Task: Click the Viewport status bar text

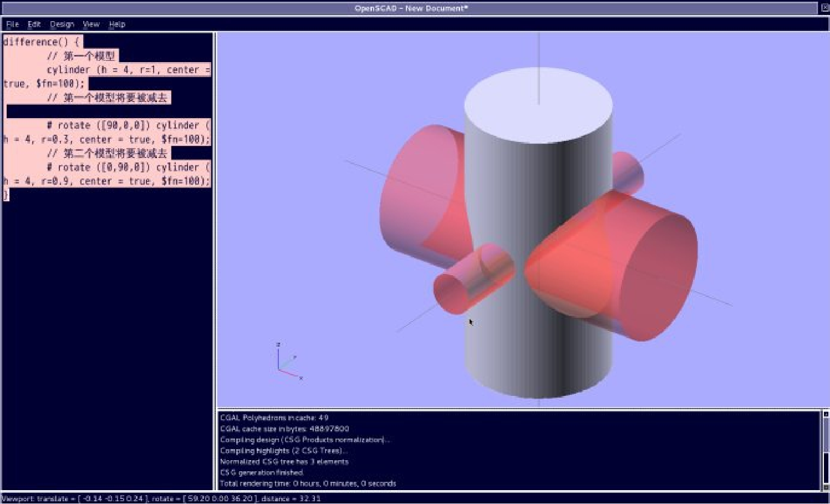Action: click(x=161, y=498)
